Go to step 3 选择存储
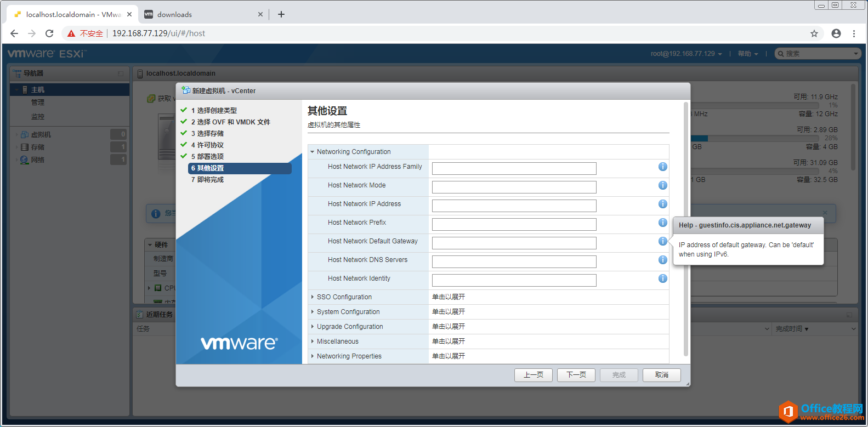Image resolution: width=868 pixels, height=427 pixels. tap(207, 133)
